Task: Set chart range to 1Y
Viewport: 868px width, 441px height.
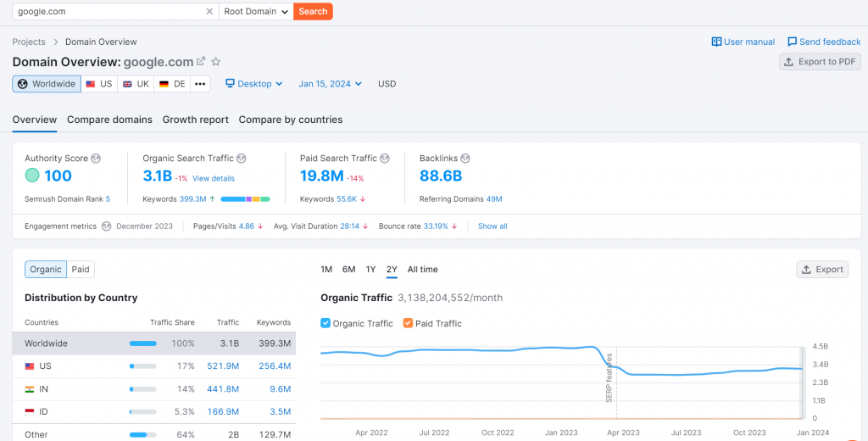Action: 371,269
